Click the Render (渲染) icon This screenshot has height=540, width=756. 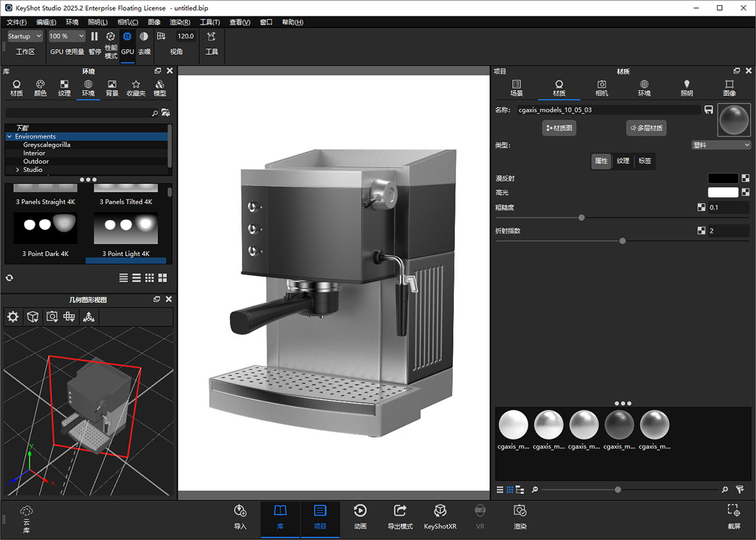520,515
